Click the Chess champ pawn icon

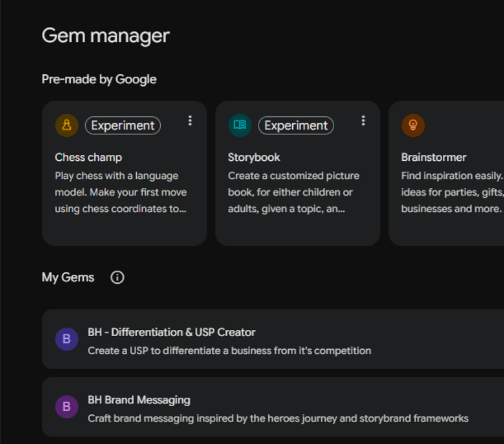point(67,125)
